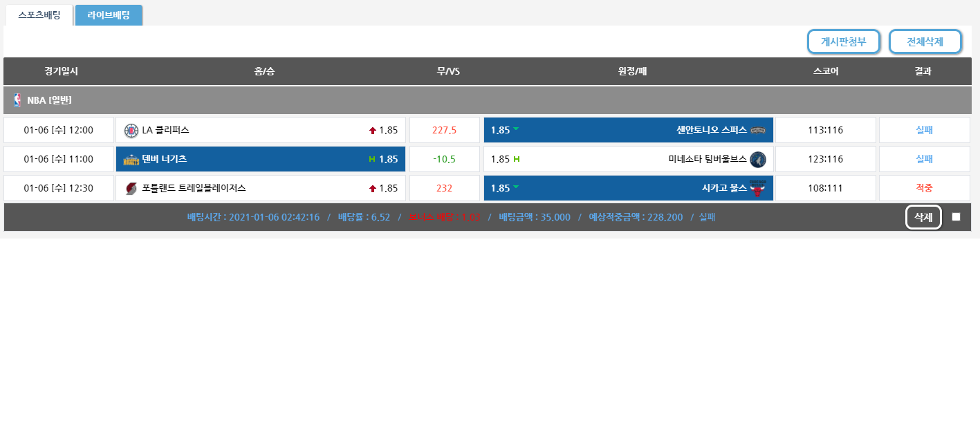Select the 시카고 불스 away bet cell

coord(628,188)
